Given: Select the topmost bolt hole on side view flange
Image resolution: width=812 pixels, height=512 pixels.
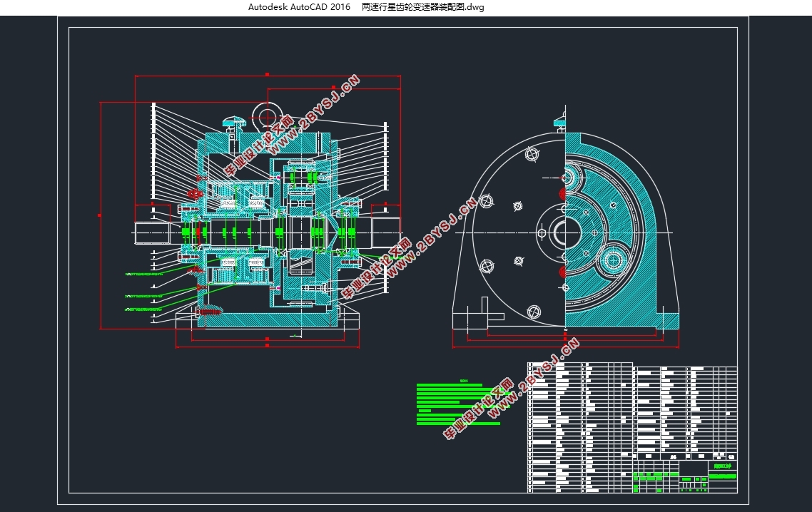Looking at the screenshot, I should [532, 154].
